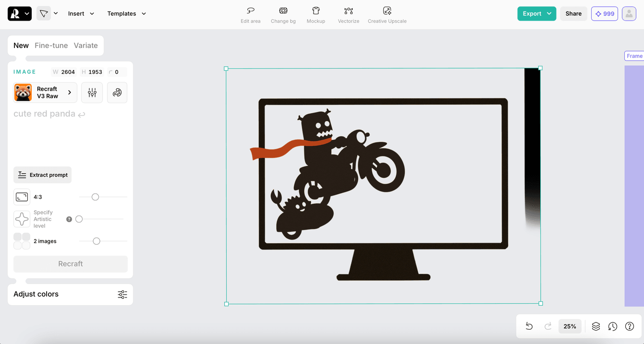Image resolution: width=644 pixels, height=344 pixels.
Task: Vectorize the selected image
Action: 348,15
